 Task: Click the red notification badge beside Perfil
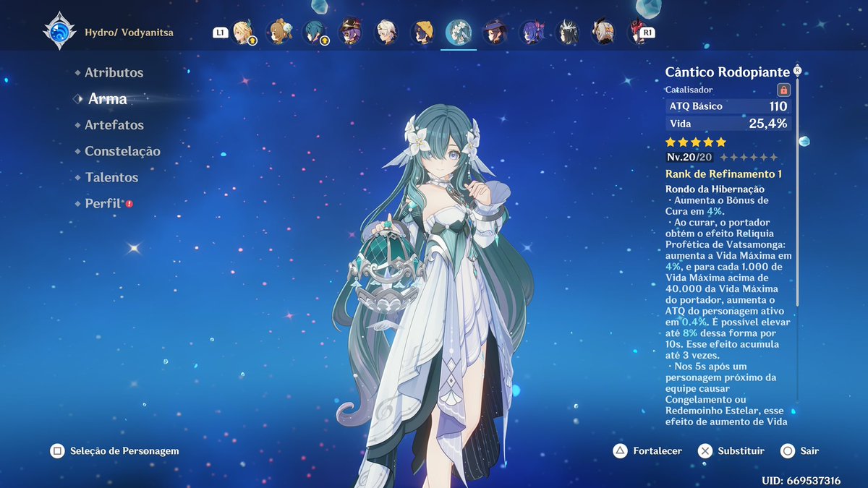(x=129, y=204)
